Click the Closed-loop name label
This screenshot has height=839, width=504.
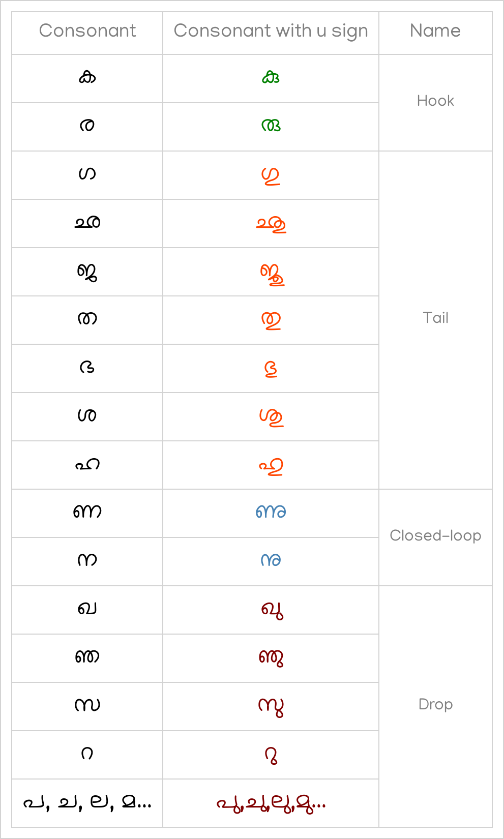click(435, 535)
